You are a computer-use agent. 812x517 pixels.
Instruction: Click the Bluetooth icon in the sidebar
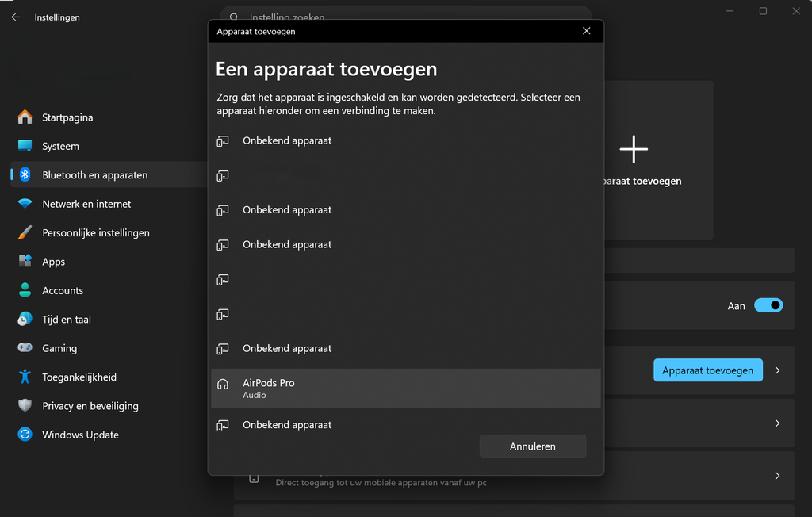(25, 174)
